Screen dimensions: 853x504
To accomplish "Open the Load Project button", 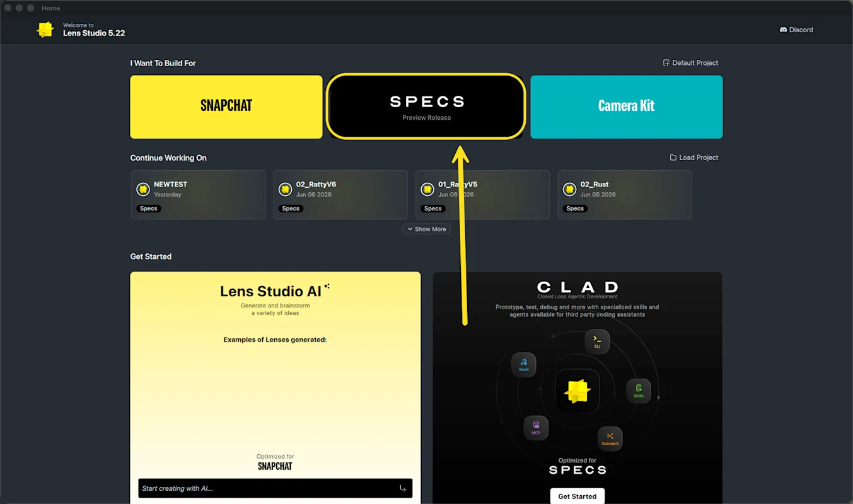I will [693, 157].
